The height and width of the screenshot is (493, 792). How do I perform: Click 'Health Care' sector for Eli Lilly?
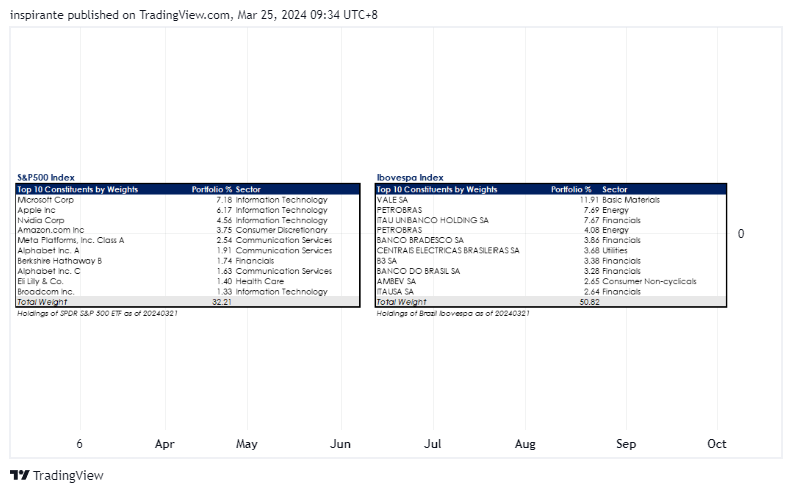click(x=260, y=281)
